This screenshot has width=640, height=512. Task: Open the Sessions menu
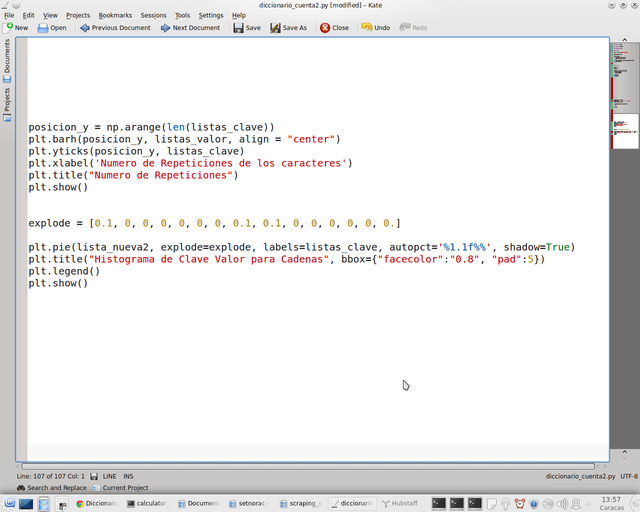(x=153, y=16)
